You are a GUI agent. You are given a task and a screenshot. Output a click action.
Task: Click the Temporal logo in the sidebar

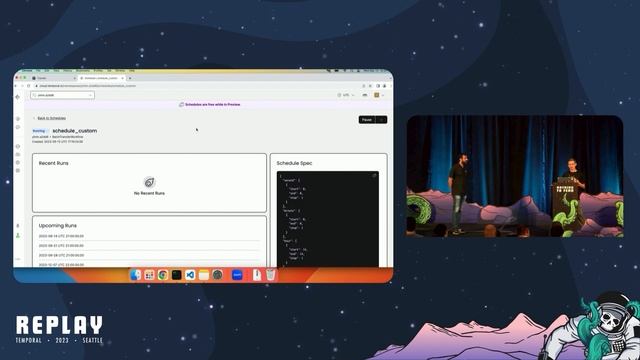point(18,97)
